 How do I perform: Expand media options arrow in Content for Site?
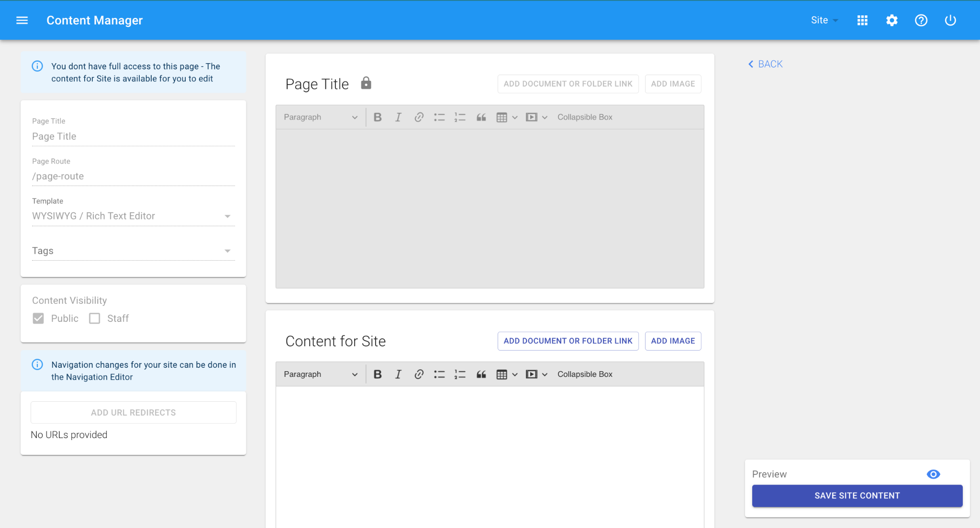tap(545, 374)
